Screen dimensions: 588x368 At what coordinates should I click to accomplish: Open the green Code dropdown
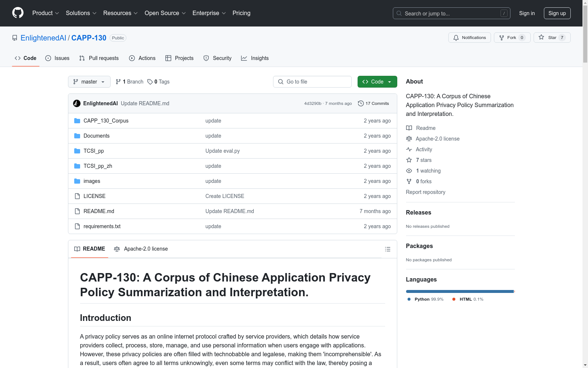377,82
